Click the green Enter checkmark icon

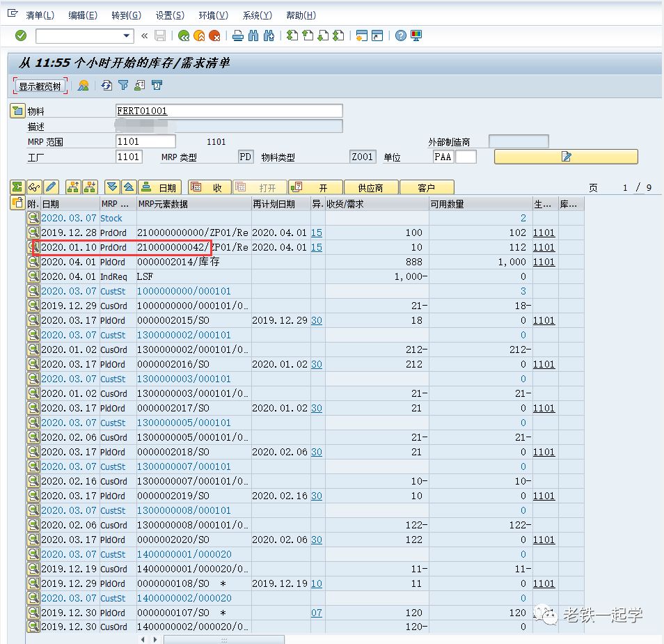(21, 36)
